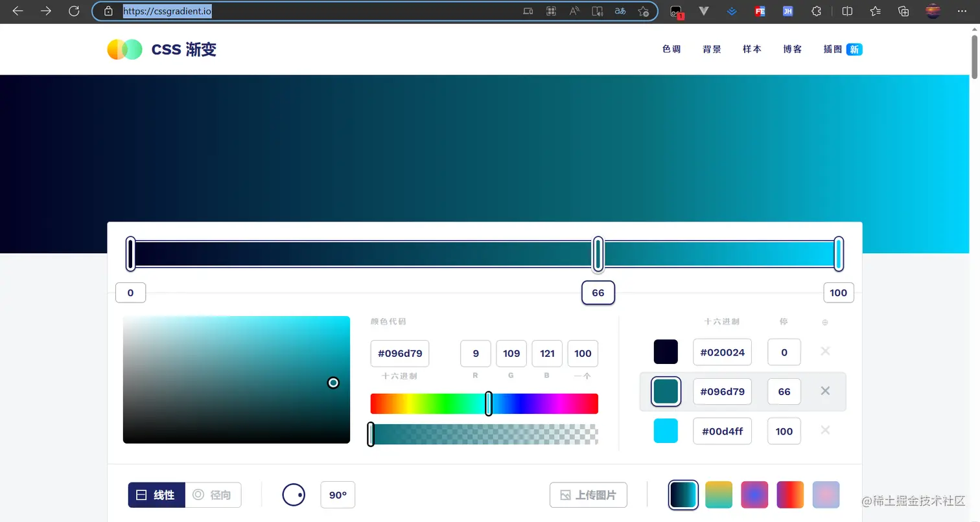Click the CSS 渐变 site logo
980x522 pixels.
pos(161,50)
